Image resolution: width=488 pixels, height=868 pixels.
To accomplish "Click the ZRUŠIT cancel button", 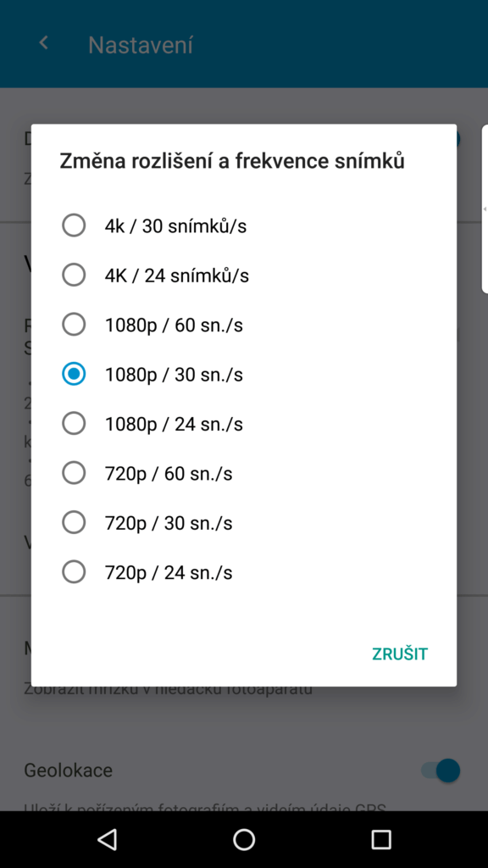I will pos(400,654).
